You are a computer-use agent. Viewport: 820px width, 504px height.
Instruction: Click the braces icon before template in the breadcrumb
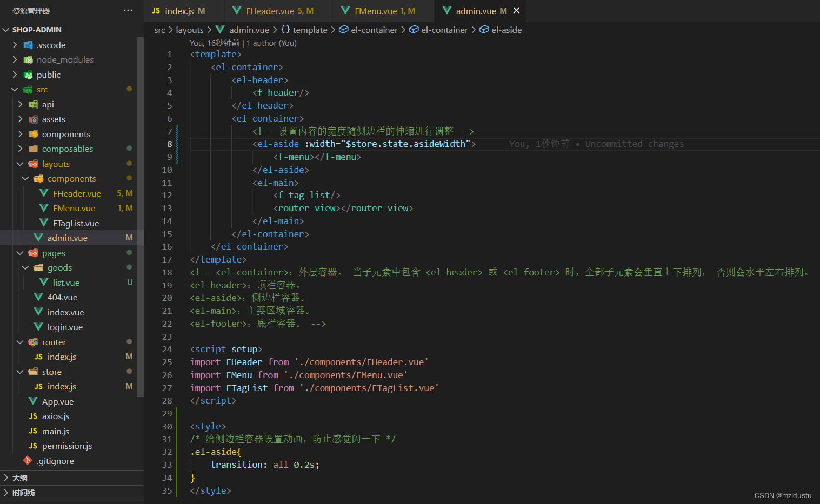pos(285,30)
